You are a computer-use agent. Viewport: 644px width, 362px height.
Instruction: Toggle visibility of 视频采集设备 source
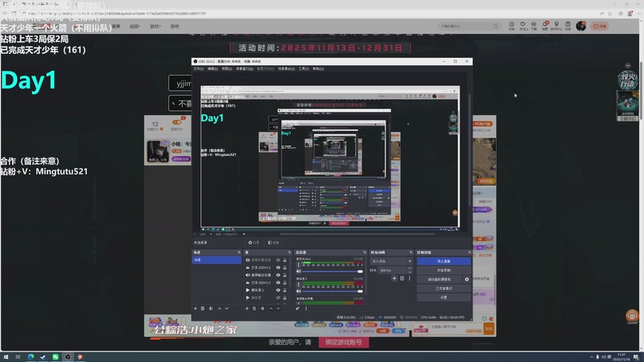click(x=278, y=260)
